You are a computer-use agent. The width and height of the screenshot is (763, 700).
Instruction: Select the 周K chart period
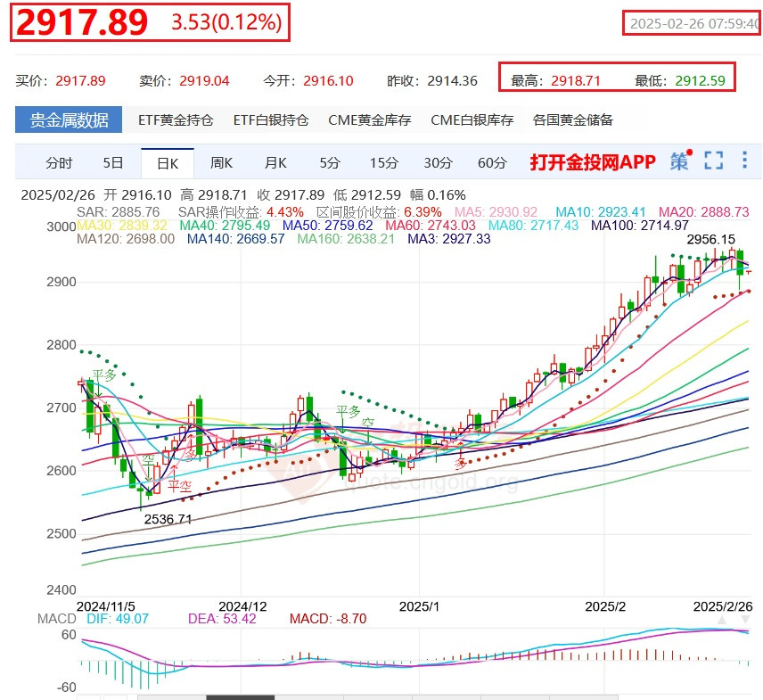pyautogui.click(x=221, y=162)
